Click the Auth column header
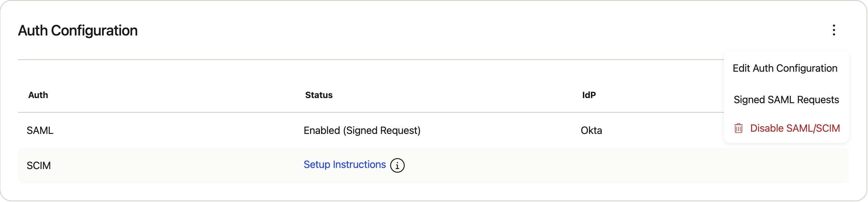 point(38,95)
